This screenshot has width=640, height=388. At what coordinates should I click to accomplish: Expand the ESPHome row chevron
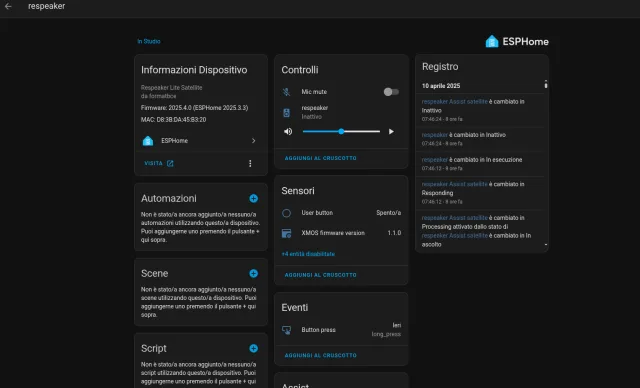pos(253,141)
